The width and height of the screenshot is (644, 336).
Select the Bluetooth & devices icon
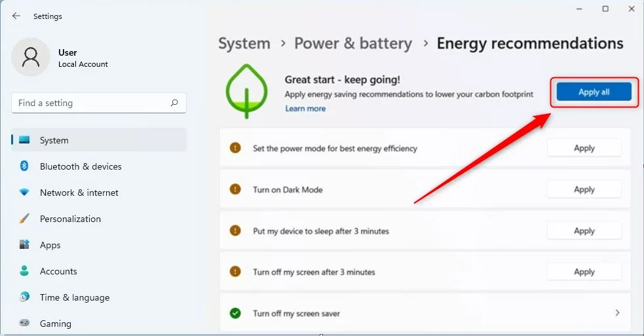point(24,166)
